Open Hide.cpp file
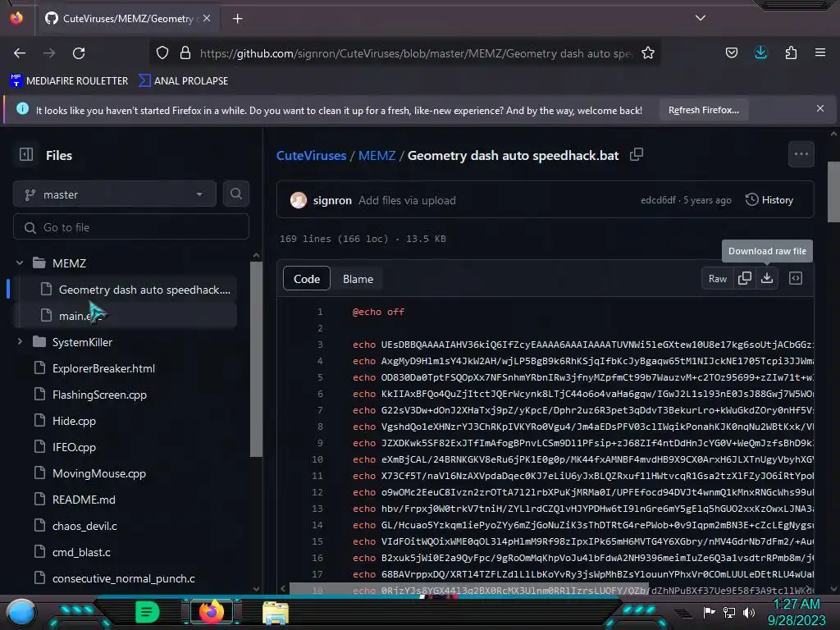This screenshot has height=630, width=840. (74, 421)
